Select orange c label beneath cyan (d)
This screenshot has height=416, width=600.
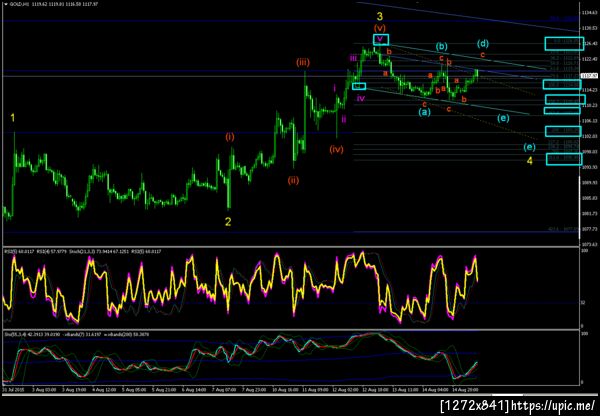[483, 55]
